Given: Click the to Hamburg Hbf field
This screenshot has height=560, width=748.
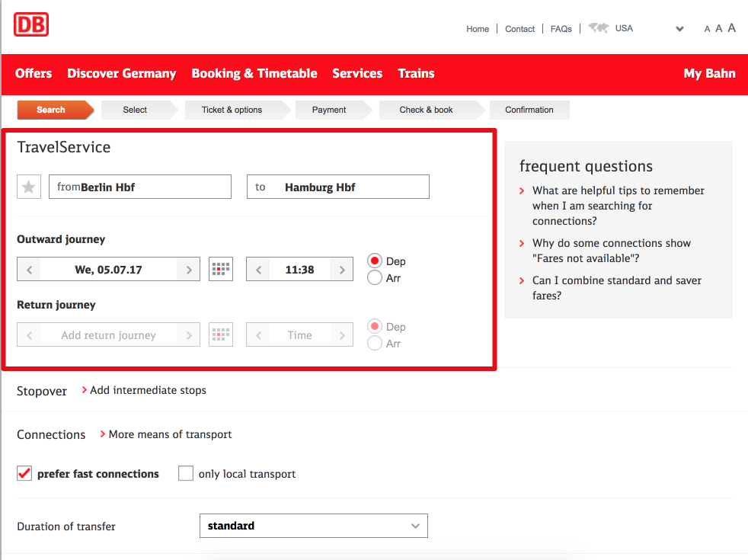Looking at the screenshot, I should click(x=337, y=187).
